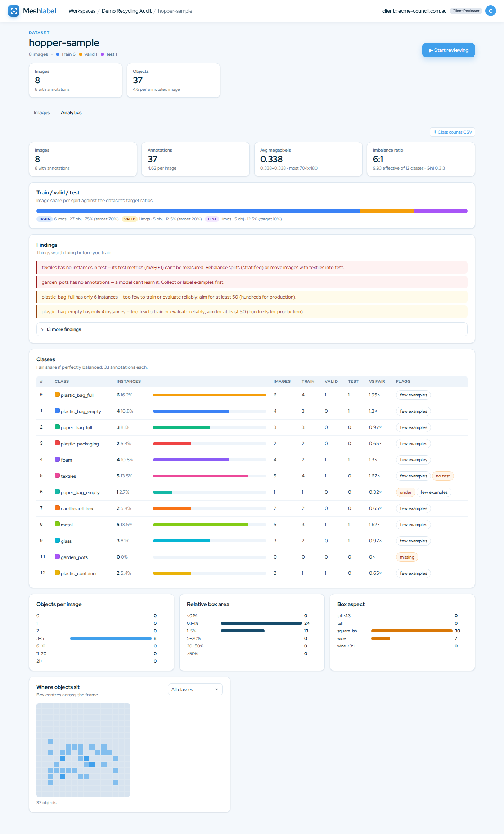Click the TEST split badge
504x834 pixels.
[212, 219]
